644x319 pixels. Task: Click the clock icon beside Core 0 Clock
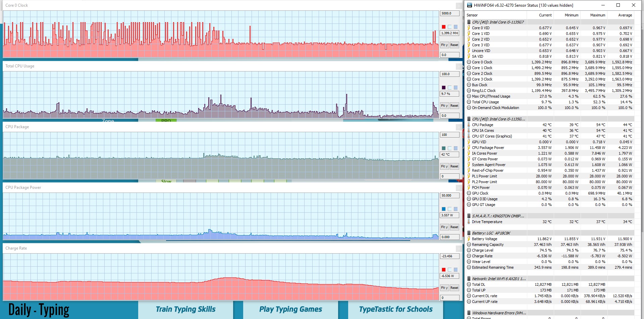(469, 62)
